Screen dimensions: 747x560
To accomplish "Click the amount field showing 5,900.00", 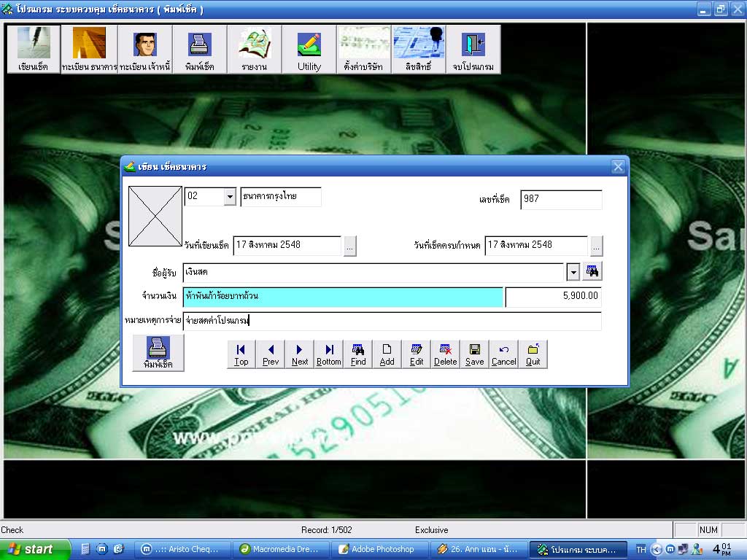I will (553, 296).
